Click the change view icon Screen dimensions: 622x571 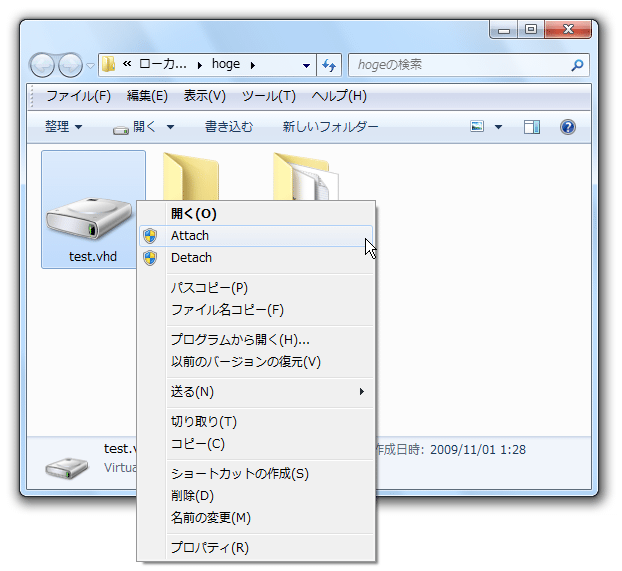(x=477, y=127)
